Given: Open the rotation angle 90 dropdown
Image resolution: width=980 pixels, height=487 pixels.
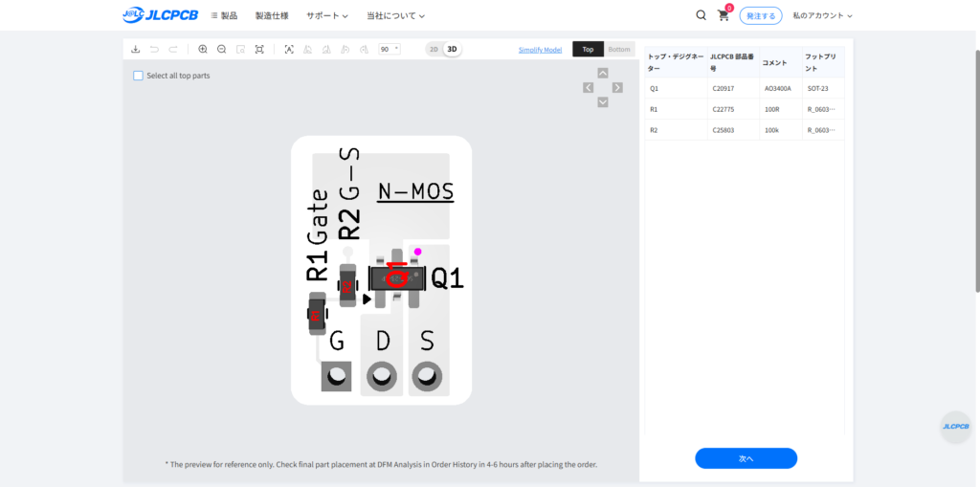Looking at the screenshot, I should [x=390, y=49].
